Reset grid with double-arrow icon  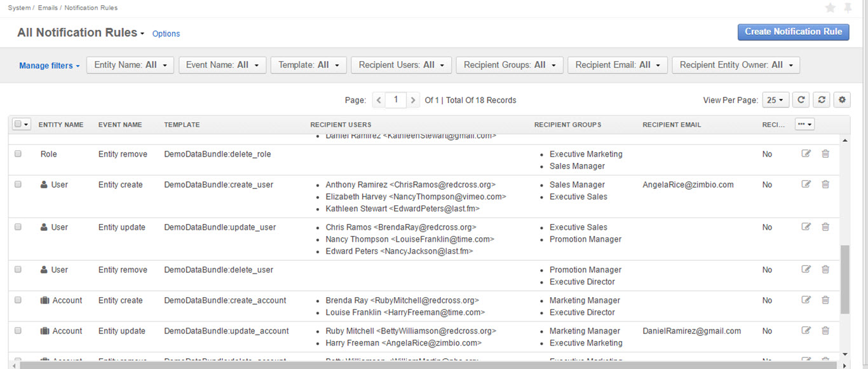tap(822, 100)
